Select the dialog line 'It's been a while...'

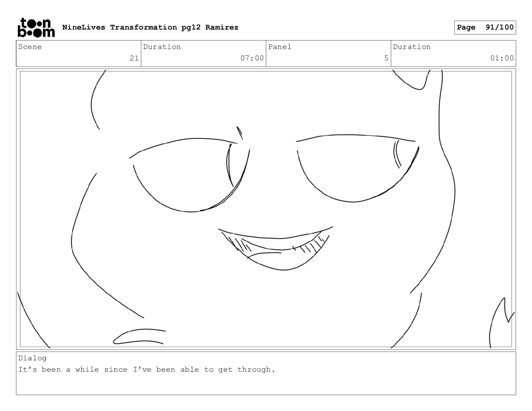click(147, 370)
